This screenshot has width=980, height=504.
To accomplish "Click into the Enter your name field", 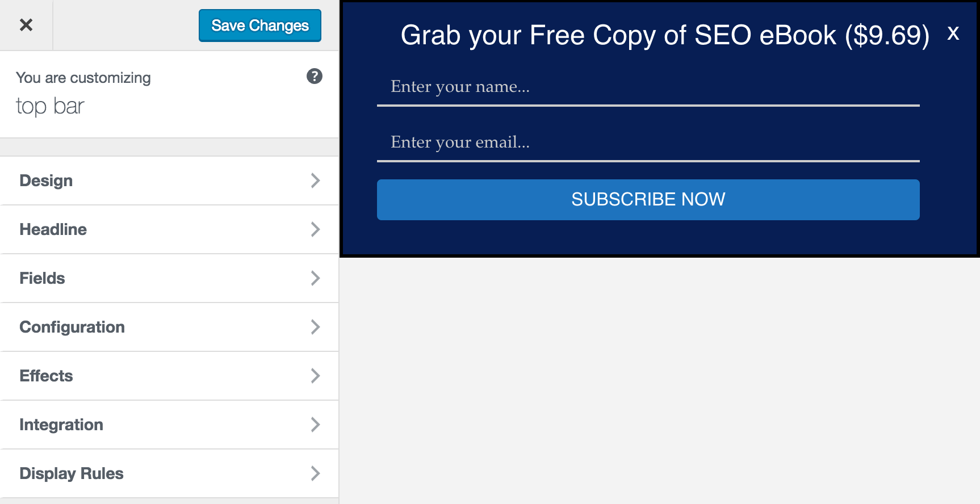I will pos(647,88).
